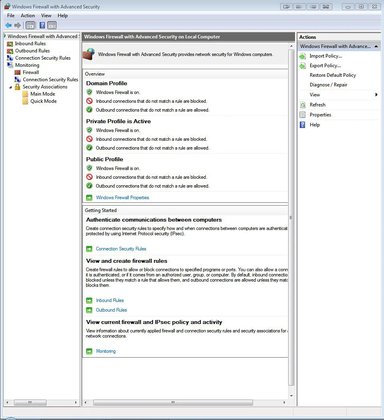Open the File menu
Image resolution: width=384 pixels, height=420 pixels.
pos(11,16)
